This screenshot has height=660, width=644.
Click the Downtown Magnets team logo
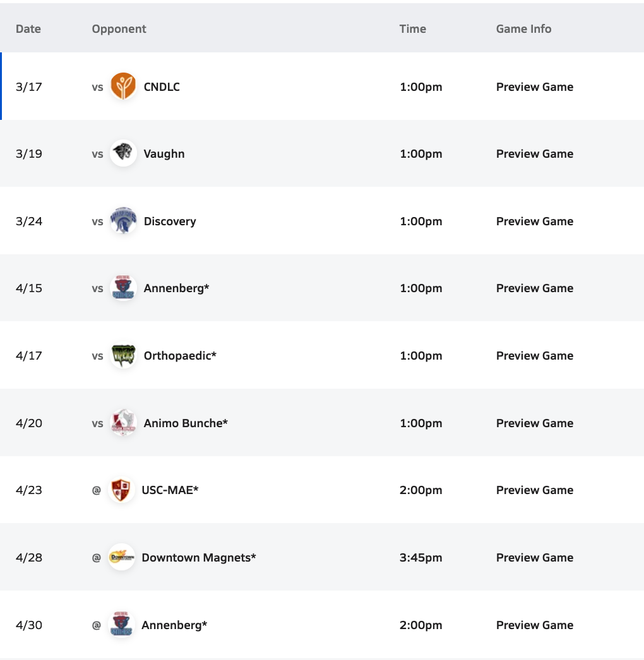tap(121, 557)
